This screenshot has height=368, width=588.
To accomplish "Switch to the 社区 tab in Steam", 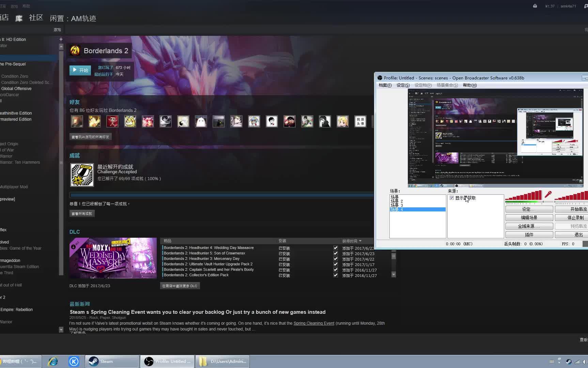I will (x=36, y=18).
